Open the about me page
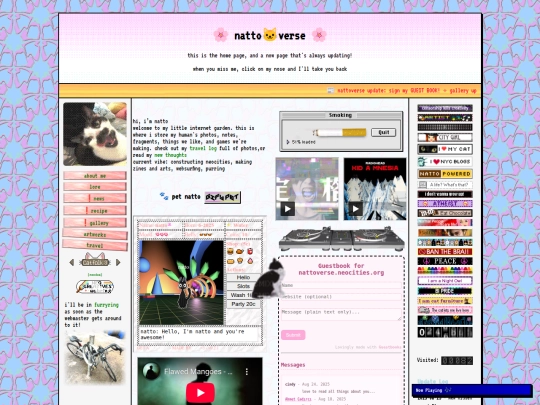Viewport: 540px width, 405px height. click(95, 176)
